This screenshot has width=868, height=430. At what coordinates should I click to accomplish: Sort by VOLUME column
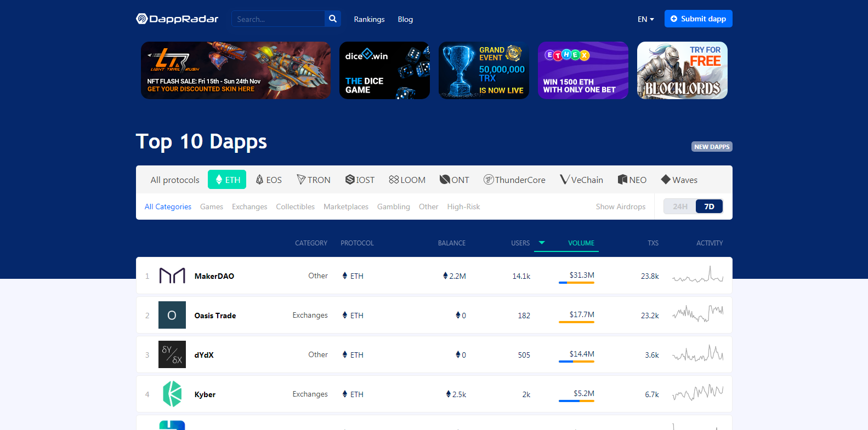pyautogui.click(x=581, y=243)
